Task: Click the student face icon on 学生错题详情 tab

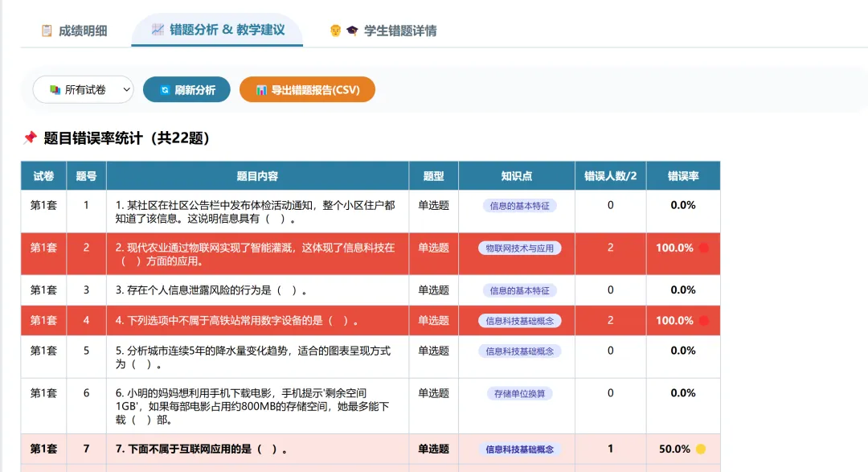Action: (x=337, y=31)
